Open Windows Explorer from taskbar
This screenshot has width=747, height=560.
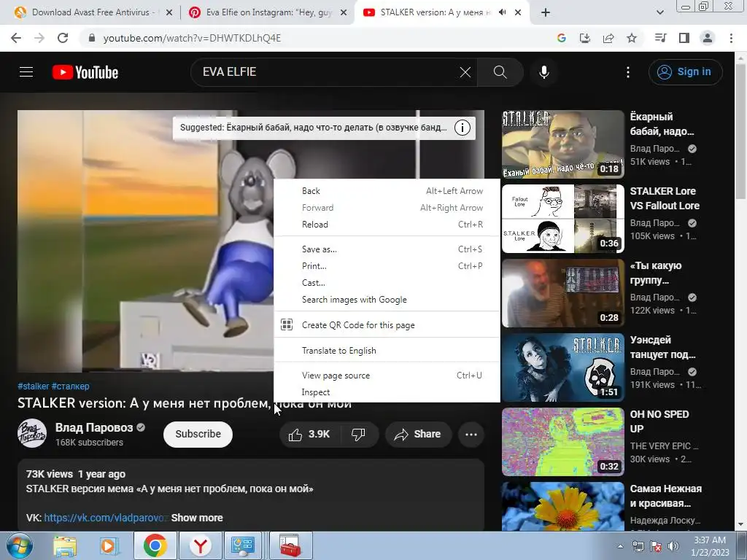(65, 546)
